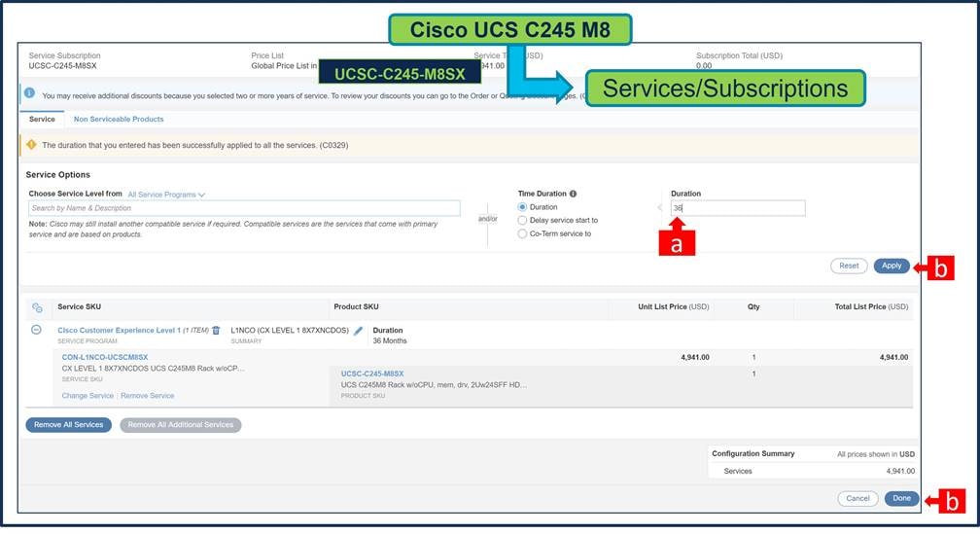Click Change Service link

[87, 396]
